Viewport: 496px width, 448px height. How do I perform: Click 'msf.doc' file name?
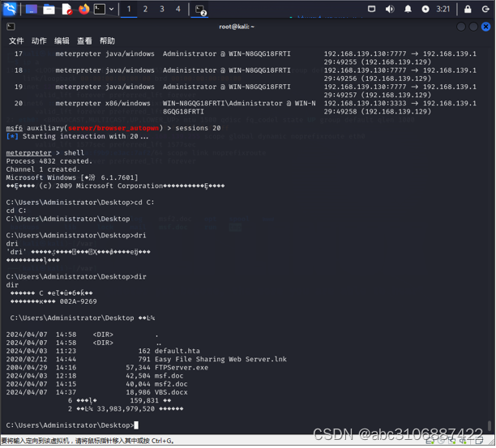coord(169,376)
